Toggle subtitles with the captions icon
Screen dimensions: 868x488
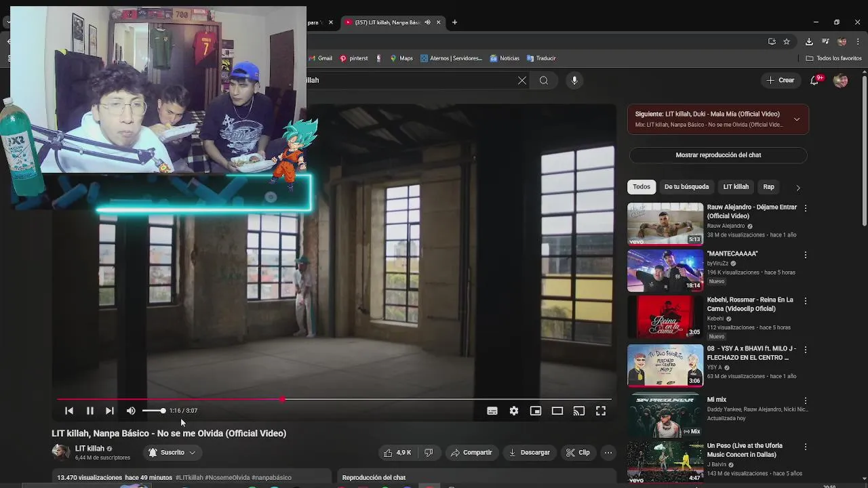(492, 411)
